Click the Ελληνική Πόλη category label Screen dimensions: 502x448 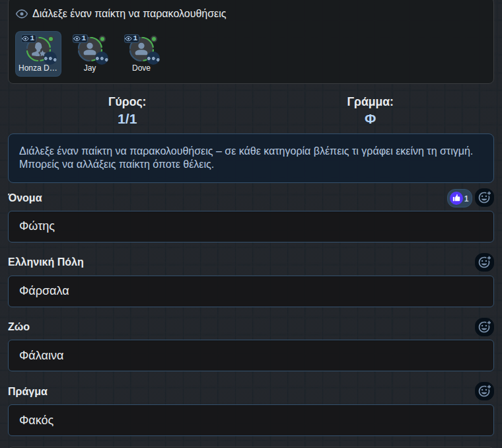tap(46, 262)
